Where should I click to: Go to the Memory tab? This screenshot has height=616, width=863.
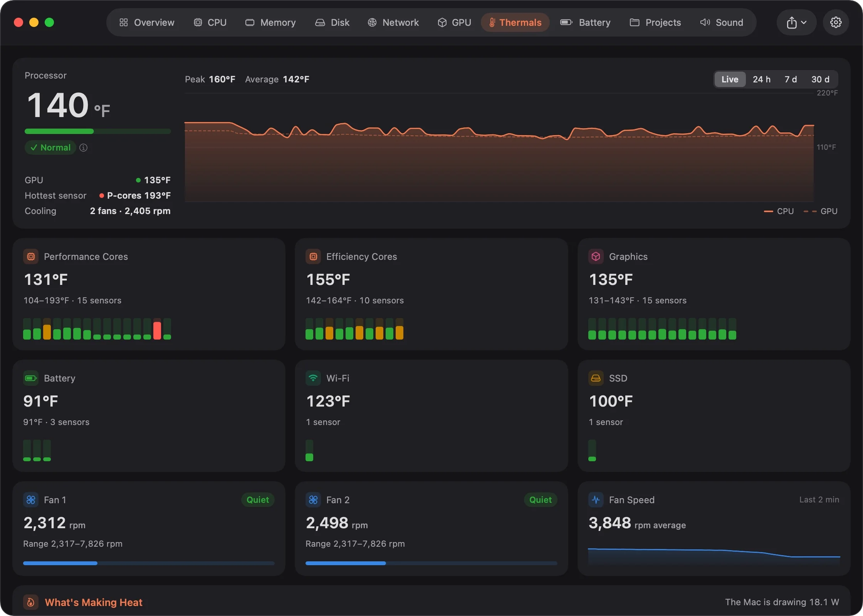pyautogui.click(x=270, y=22)
